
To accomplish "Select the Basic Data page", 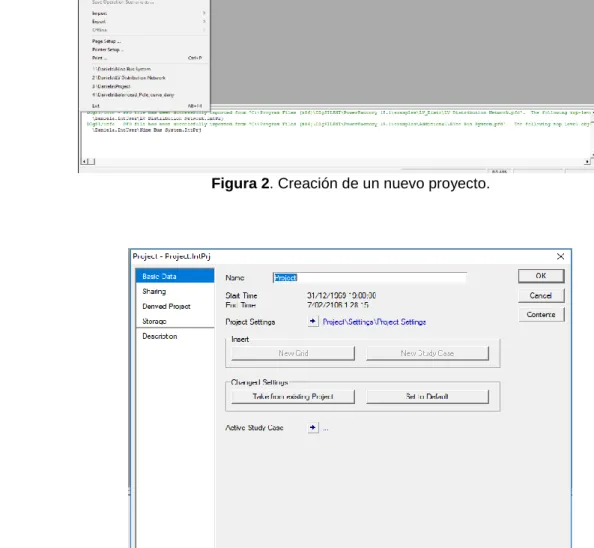I will (x=175, y=276).
